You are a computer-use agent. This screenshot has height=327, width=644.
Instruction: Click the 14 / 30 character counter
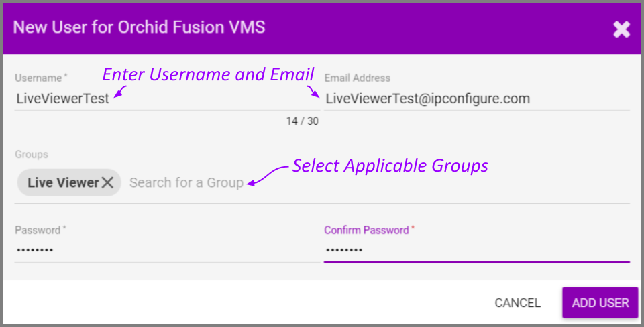pyautogui.click(x=302, y=121)
